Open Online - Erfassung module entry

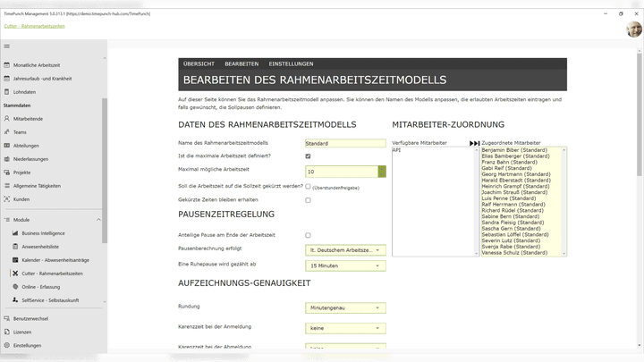pos(40,287)
